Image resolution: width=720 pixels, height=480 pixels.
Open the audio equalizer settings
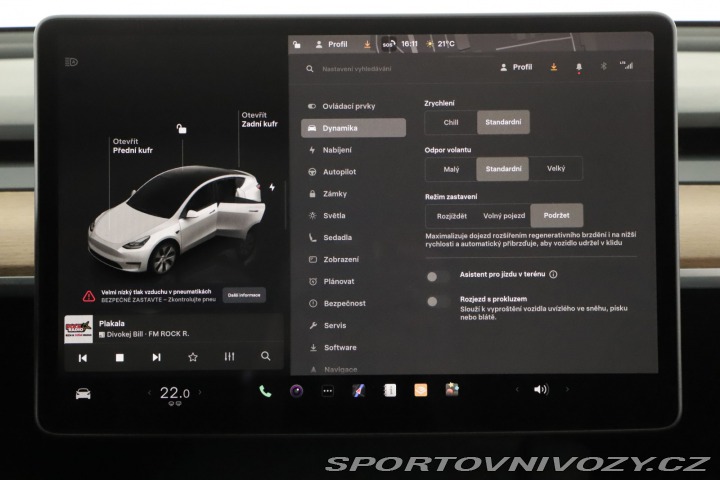pyautogui.click(x=230, y=356)
